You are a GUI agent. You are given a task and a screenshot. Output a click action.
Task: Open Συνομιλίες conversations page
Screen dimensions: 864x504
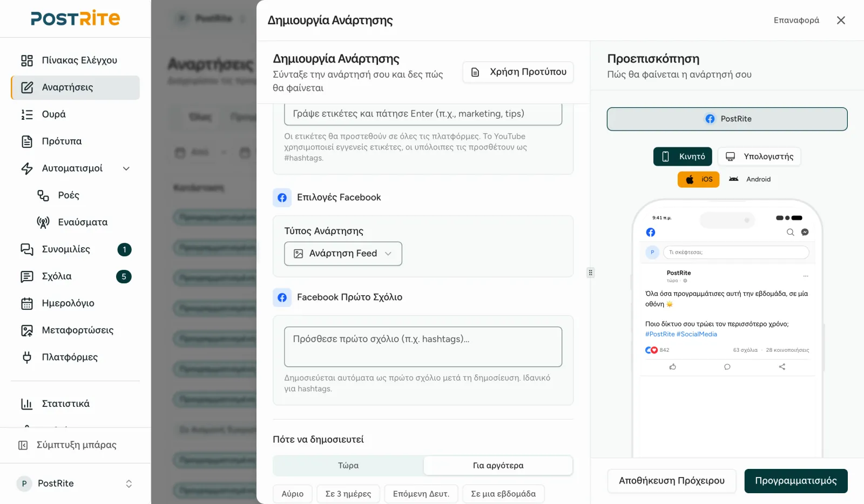tap(75, 249)
